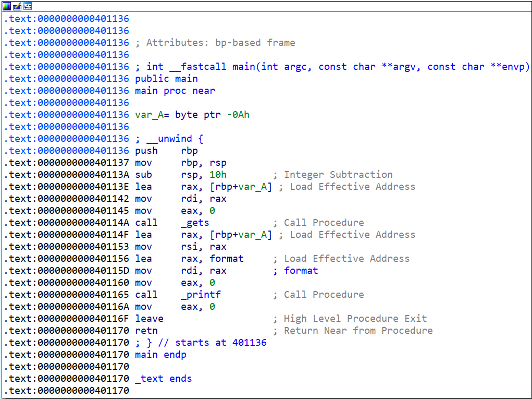Select the 'push rbp' instruction
Screen dimensions: 532x399
pyautogui.click(x=166, y=151)
